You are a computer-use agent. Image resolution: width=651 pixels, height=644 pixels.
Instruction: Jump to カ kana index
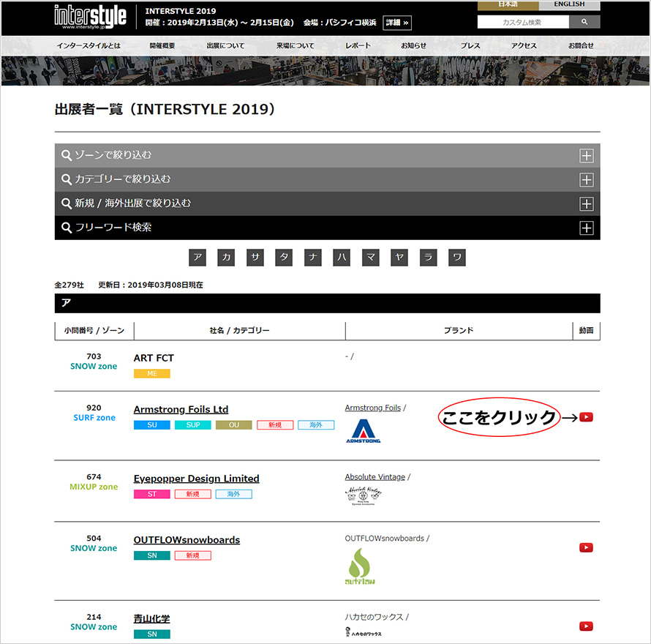pyautogui.click(x=226, y=257)
